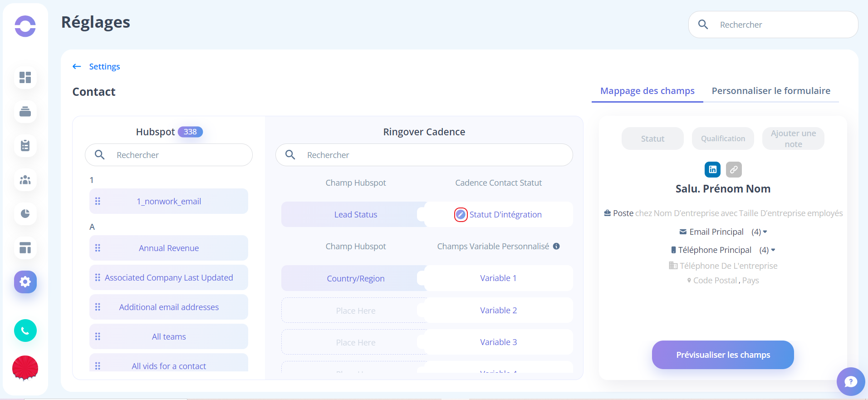Click the Statut D'intégration label
This screenshot has width=868, height=400.
(505, 215)
